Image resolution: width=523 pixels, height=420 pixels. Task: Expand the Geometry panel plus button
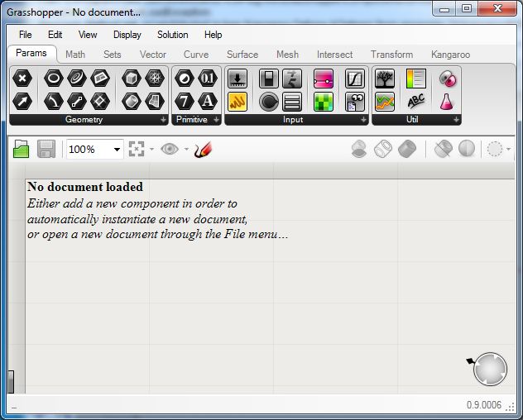point(163,120)
